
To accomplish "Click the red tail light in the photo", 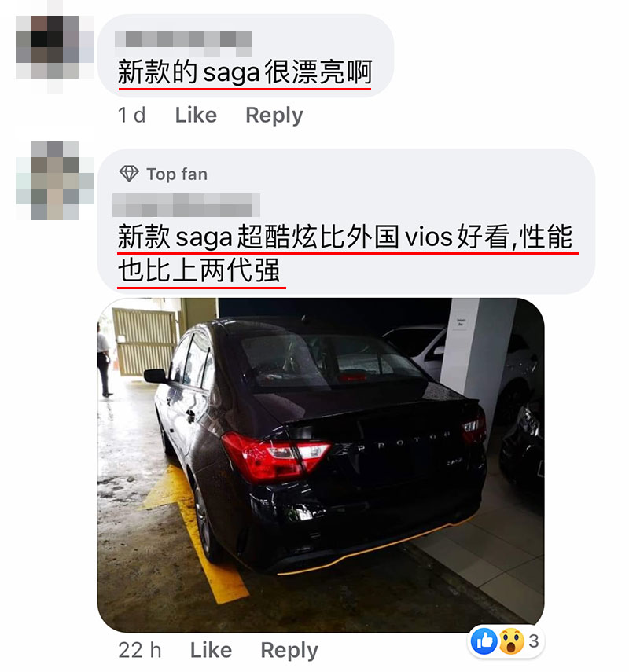I will 274,457.
